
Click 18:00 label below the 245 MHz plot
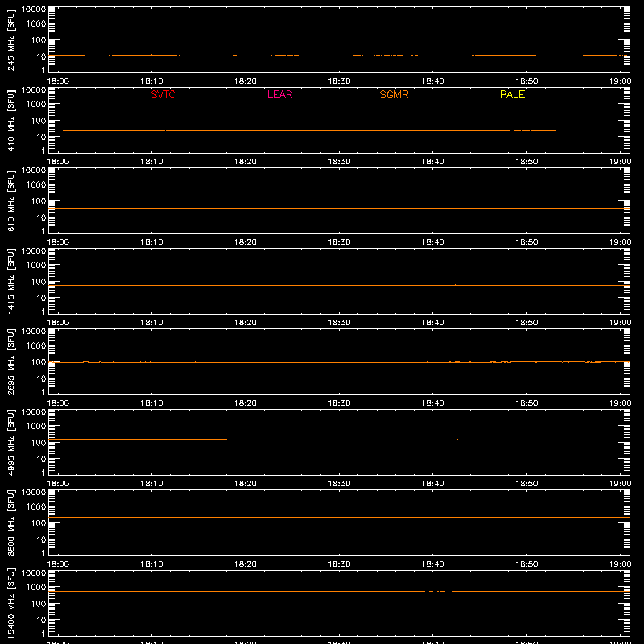click(58, 81)
